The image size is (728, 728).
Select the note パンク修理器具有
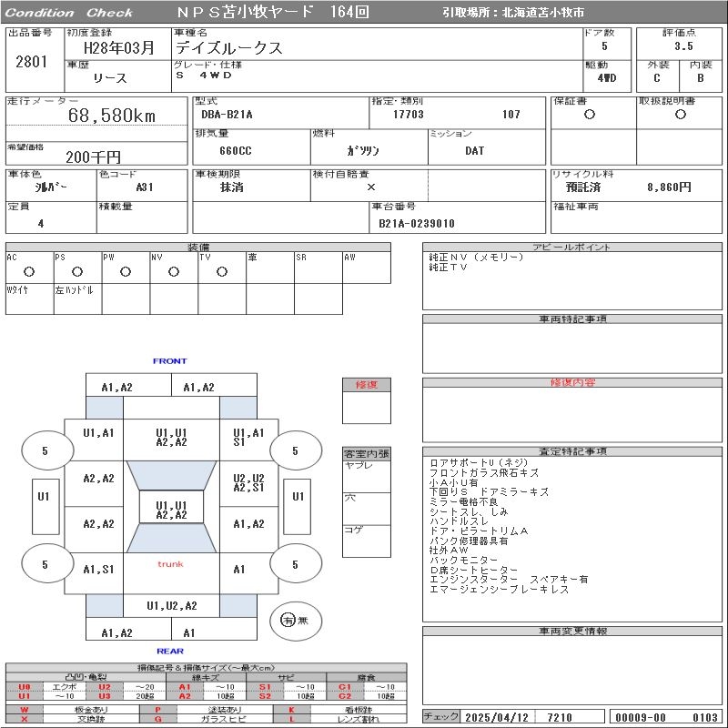click(x=469, y=541)
